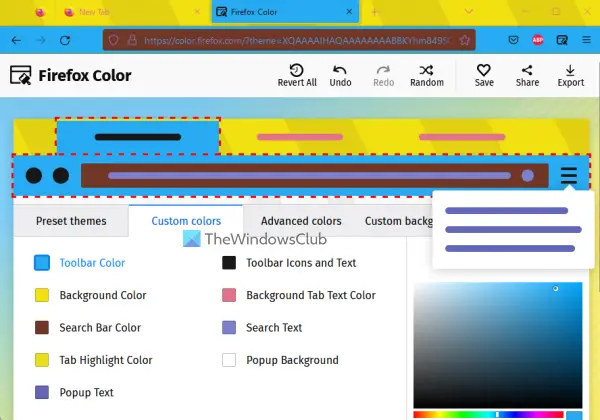Switch to the Advanced colors tab

(301, 221)
